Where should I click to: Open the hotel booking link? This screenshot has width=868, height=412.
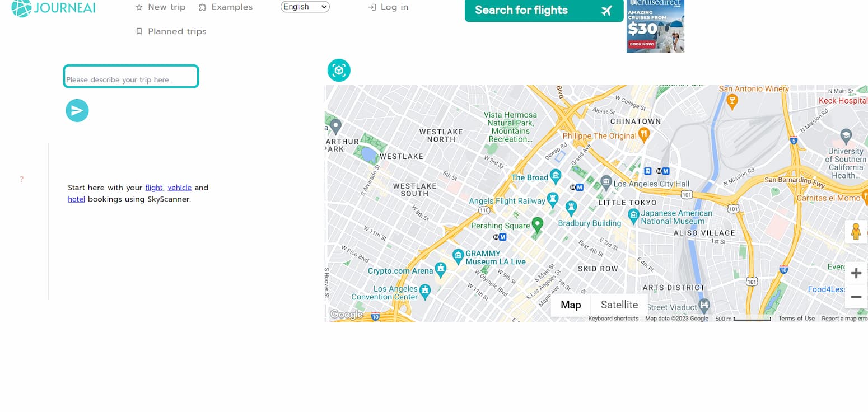click(x=77, y=199)
